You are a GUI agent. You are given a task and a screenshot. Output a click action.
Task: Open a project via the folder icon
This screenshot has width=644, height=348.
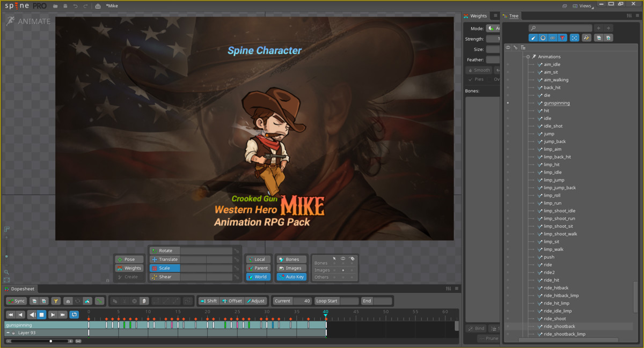(x=56, y=5)
